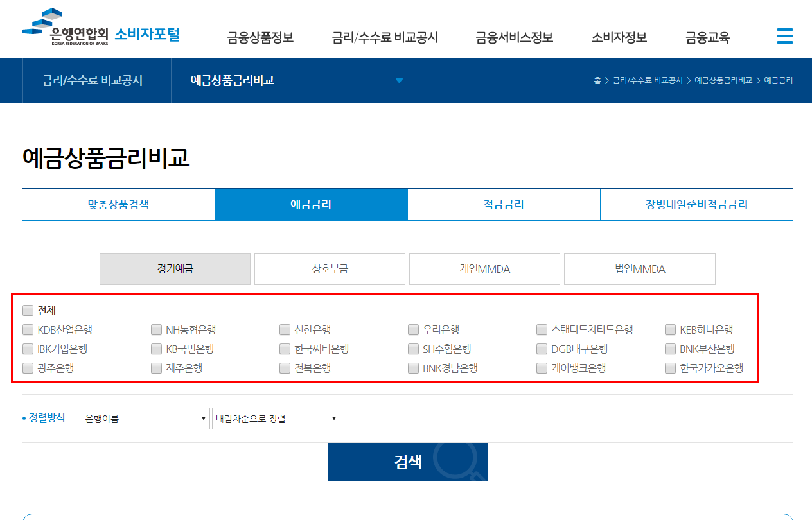This screenshot has width=812, height=520.
Task: Select the SH수협은행 checkbox
Action: click(413, 349)
